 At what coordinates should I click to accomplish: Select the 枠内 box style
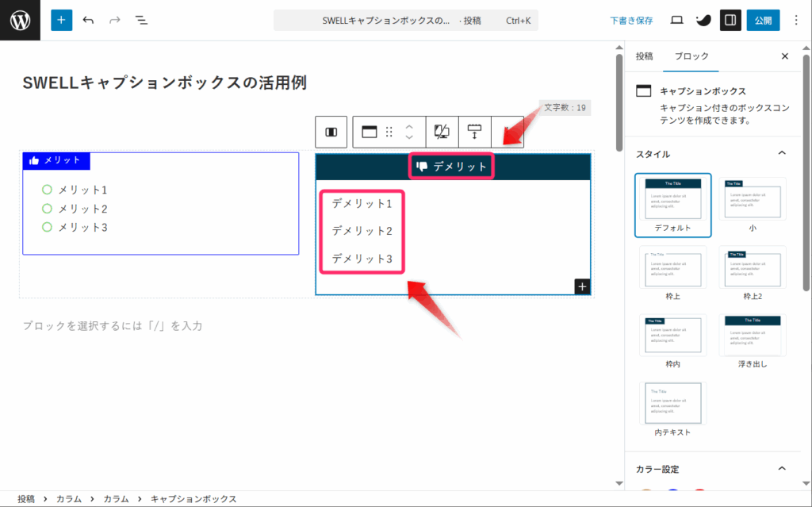pyautogui.click(x=672, y=341)
